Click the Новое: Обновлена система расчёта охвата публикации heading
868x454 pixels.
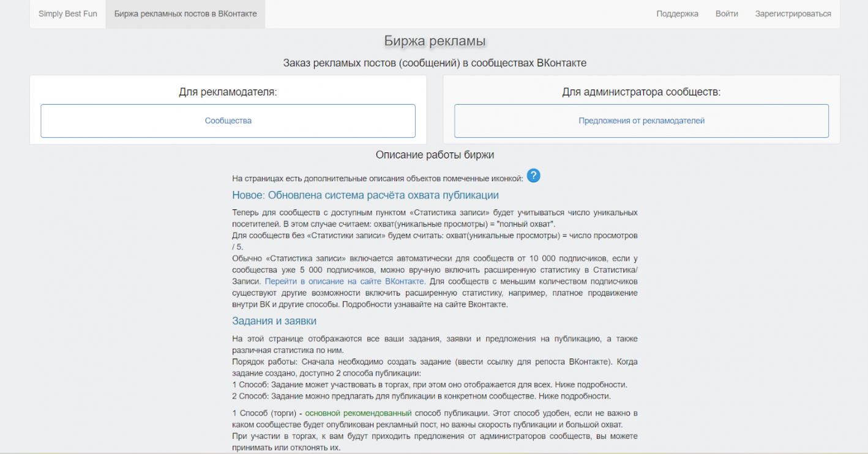tap(365, 195)
